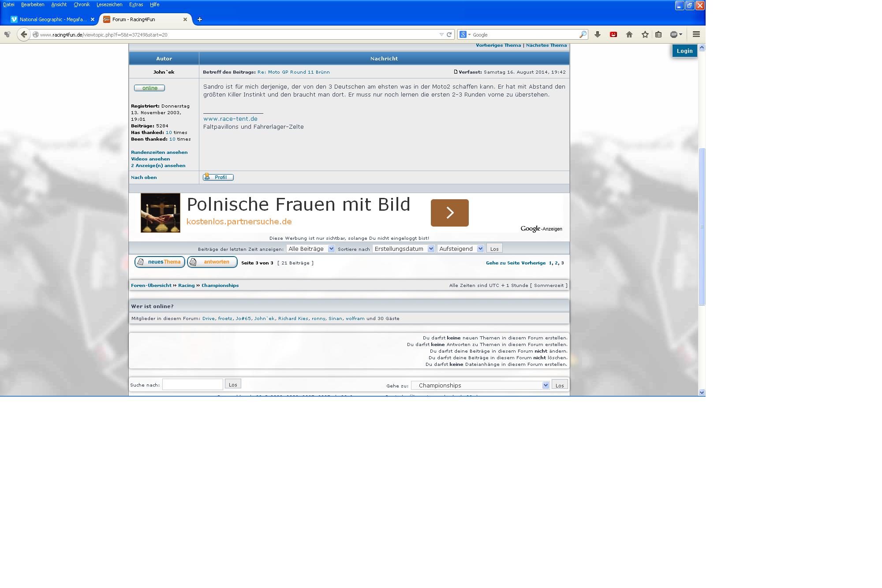The height and width of the screenshot is (588, 882).
Task: Click the Login button
Action: point(684,51)
